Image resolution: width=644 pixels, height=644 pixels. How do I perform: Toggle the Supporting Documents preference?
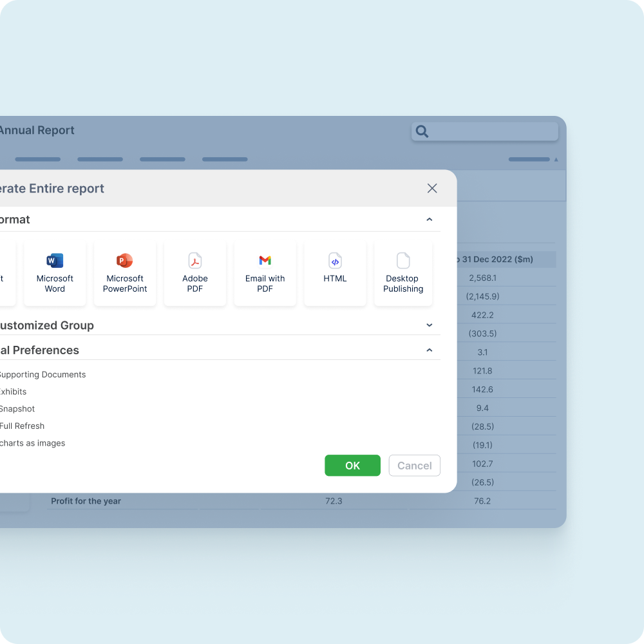click(x=43, y=374)
